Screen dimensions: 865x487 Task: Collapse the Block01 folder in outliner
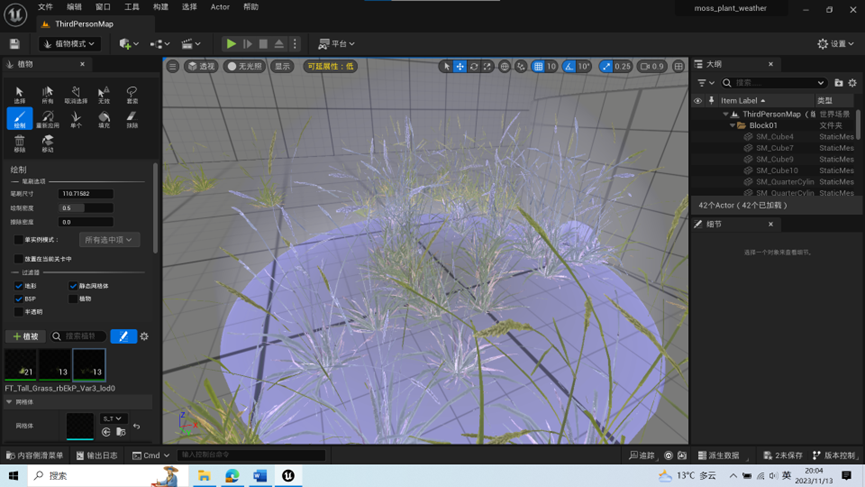[x=733, y=125]
